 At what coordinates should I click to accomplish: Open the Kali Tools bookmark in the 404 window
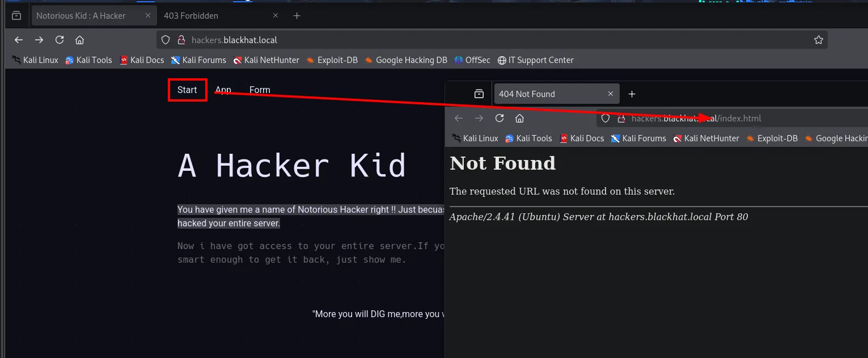528,138
